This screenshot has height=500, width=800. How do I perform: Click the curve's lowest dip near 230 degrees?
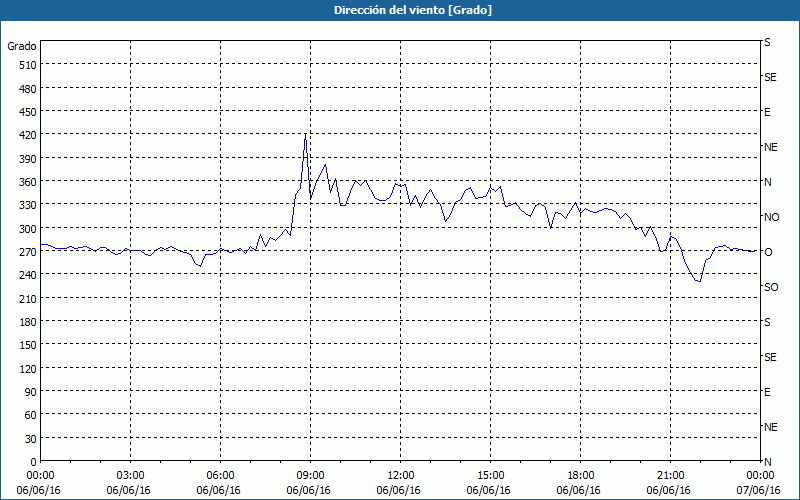pos(698,281)
